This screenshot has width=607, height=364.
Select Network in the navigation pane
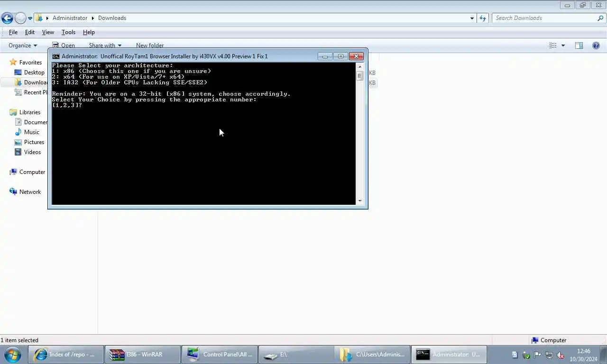[30, 192]
